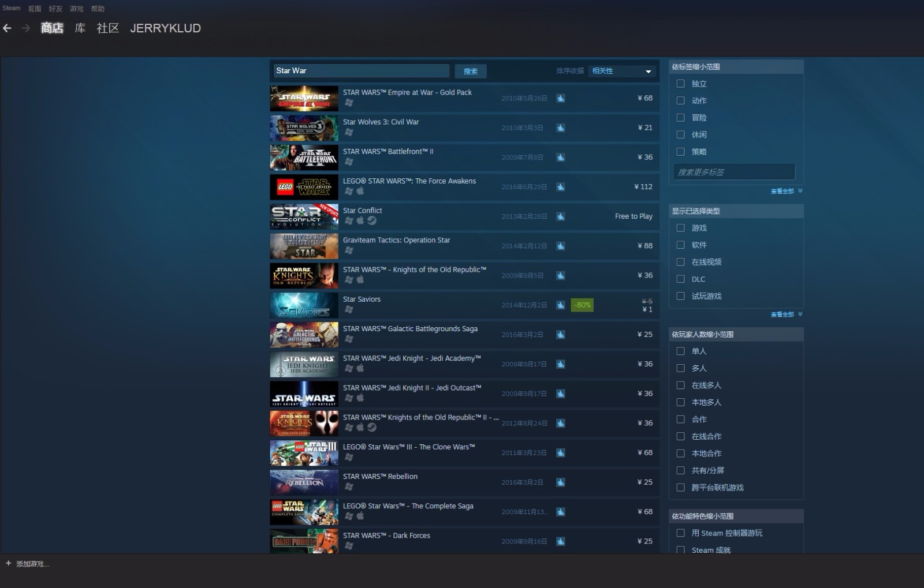The height and width of the screenshot is (588, 924).
Task: Click Mac icon under LEGO Complete Saga
Action: click(x=360, y=516)
